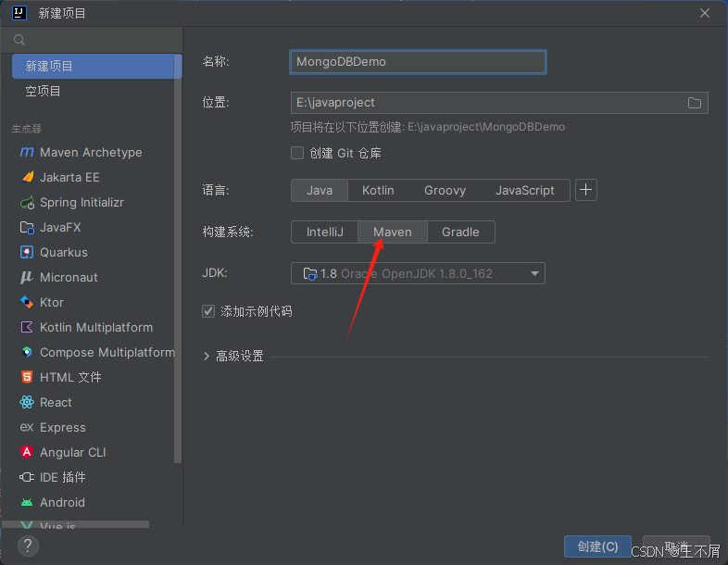Click the Express label
The image size is (728, 565).
pos(63,428)
